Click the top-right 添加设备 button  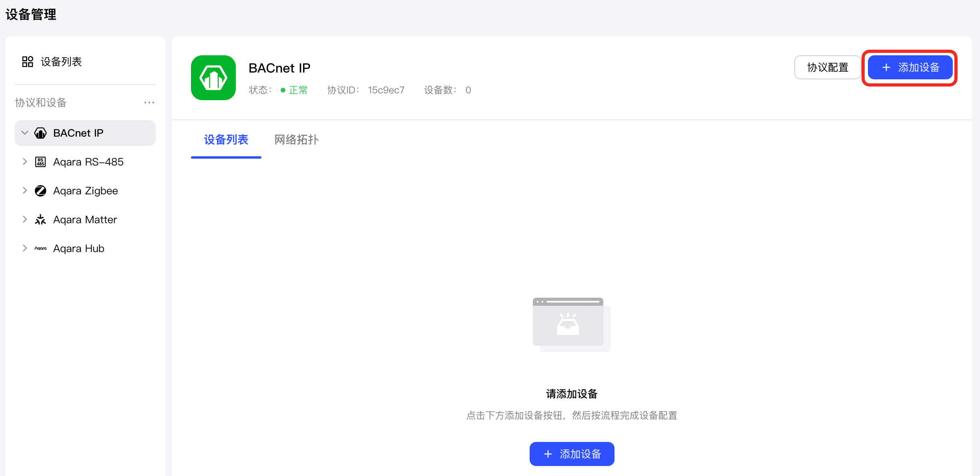click(910, 67)
